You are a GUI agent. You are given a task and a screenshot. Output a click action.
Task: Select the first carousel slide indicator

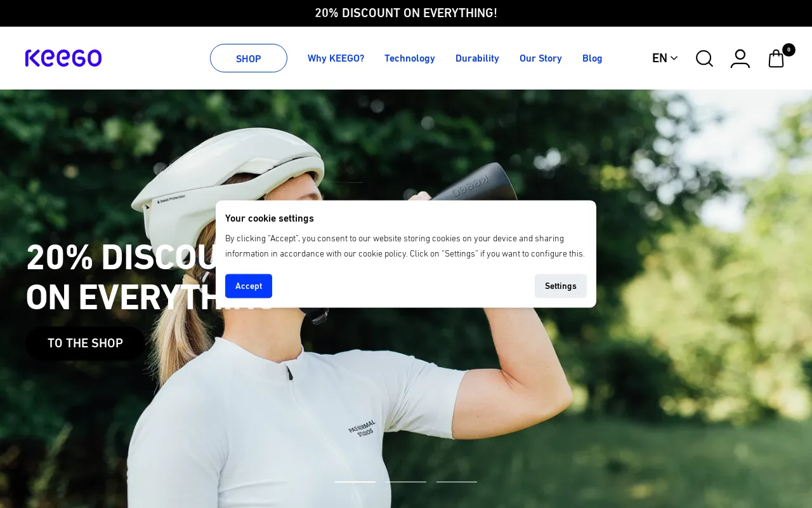pos(355,482)
